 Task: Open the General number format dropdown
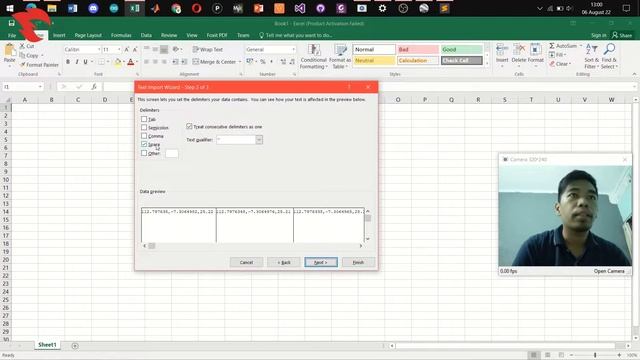(293, 49)
